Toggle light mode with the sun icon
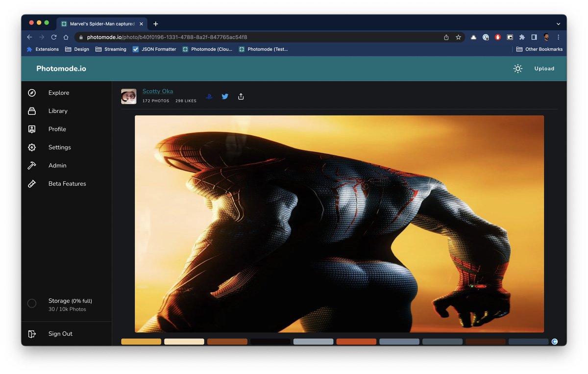 point(517,69)
